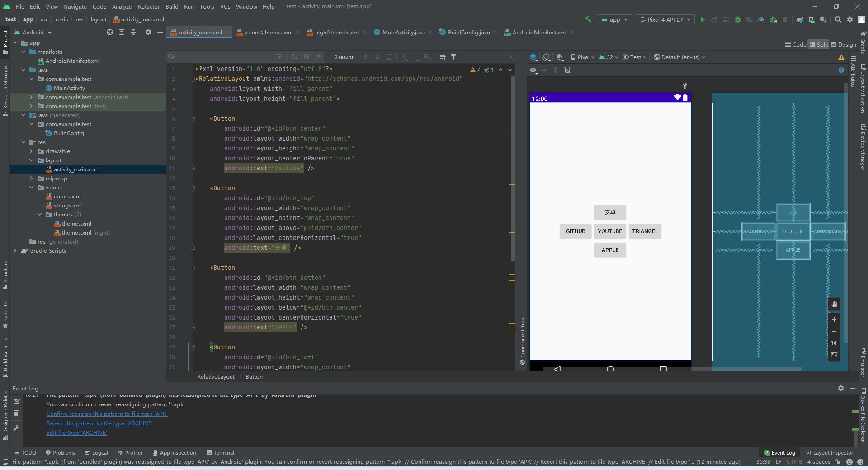Click Edit file type 'ARCHIVE' link
Viewport: 868px width, 470px height.
(77, 432)
